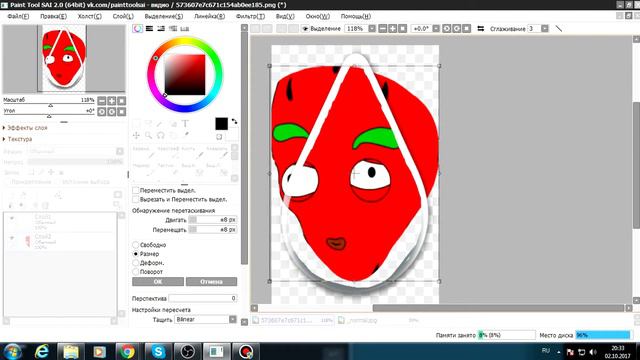
Task: Select the Деформ. transform mode
Action: pyautogui.click(x=136, y=263)
